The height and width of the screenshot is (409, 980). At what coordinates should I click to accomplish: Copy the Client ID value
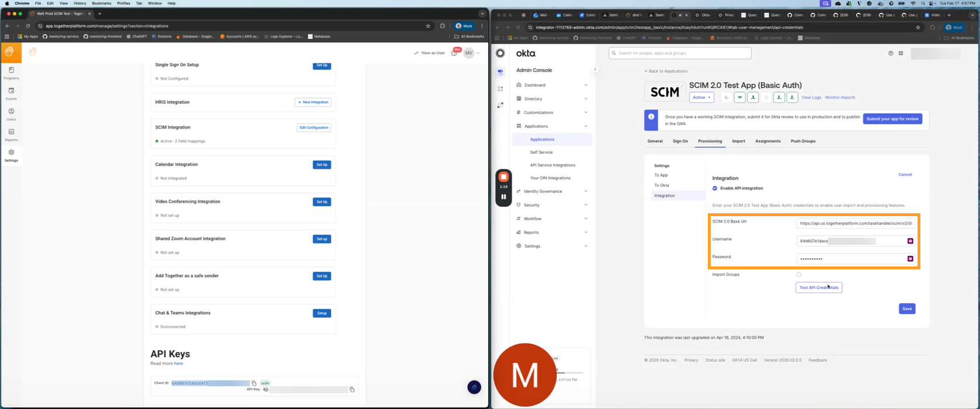click(254, 383)
